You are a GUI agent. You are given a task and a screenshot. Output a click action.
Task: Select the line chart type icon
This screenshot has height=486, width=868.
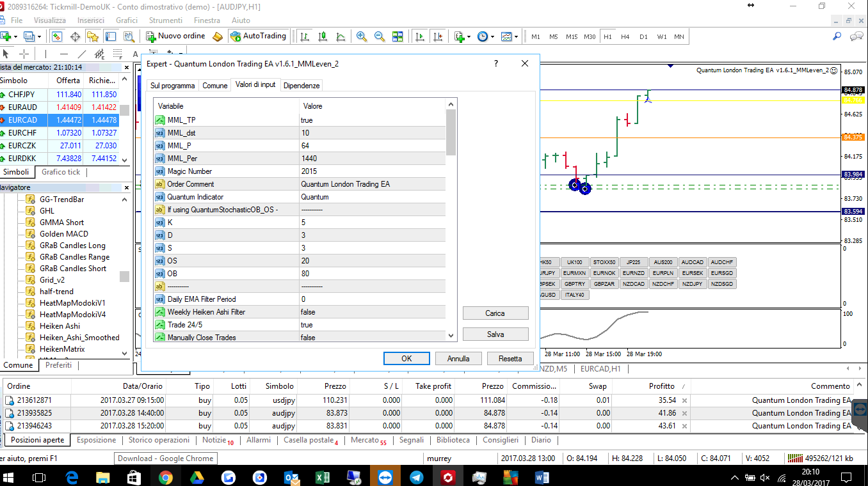[x=340, y=36]
